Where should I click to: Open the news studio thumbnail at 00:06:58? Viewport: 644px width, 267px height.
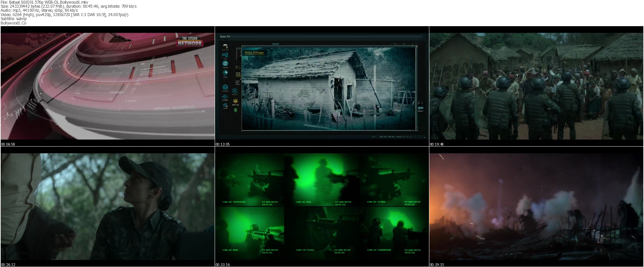click(108, 86)
